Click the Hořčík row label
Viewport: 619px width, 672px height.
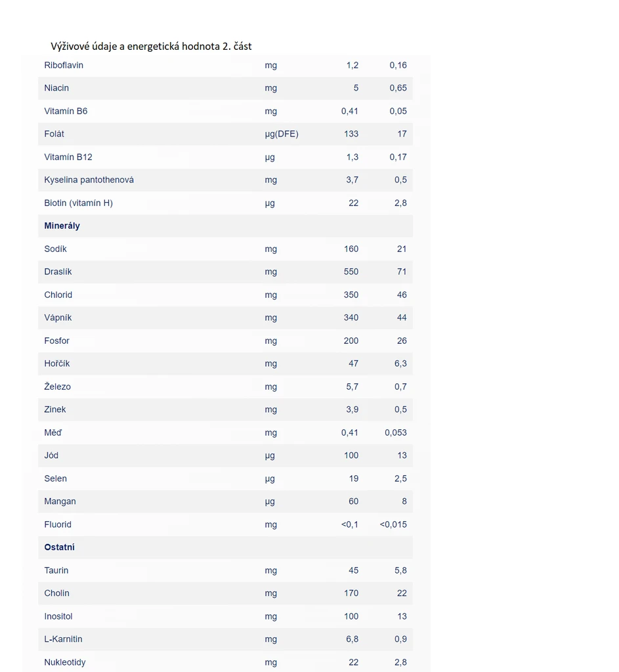[x=57, y=364]
